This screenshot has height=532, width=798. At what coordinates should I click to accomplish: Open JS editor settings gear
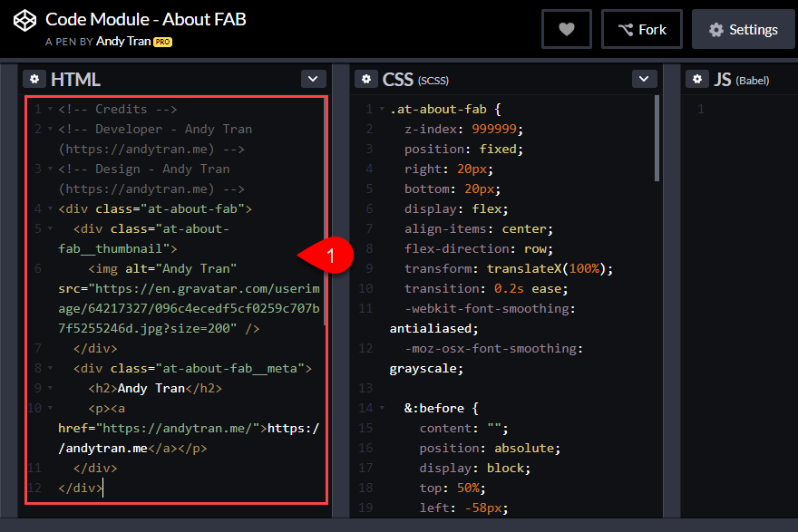[x=697, y=80]
